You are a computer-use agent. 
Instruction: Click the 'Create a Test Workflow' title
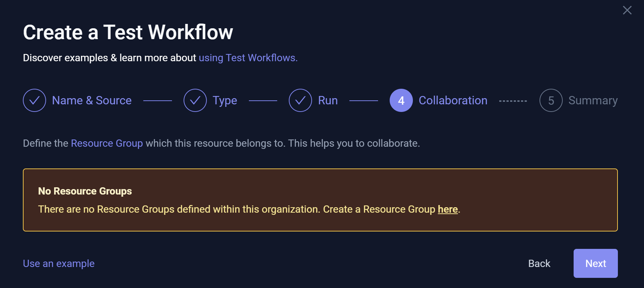pos(128,32)
